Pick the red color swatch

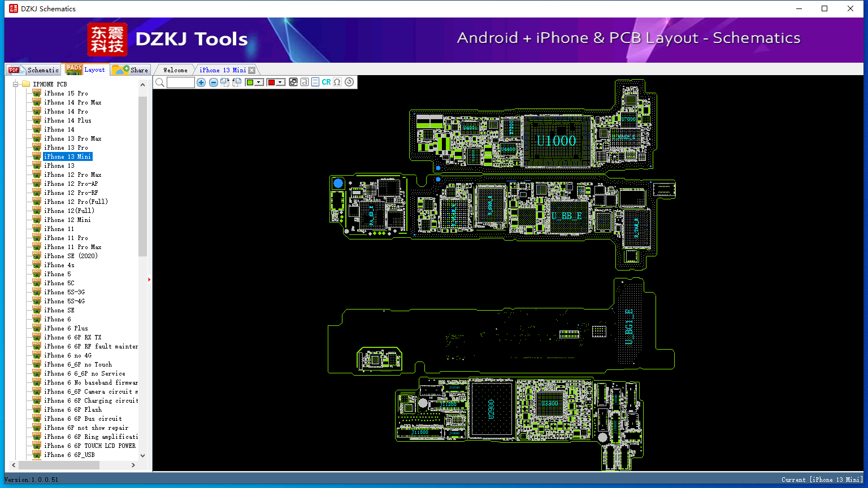click(271, 82)
